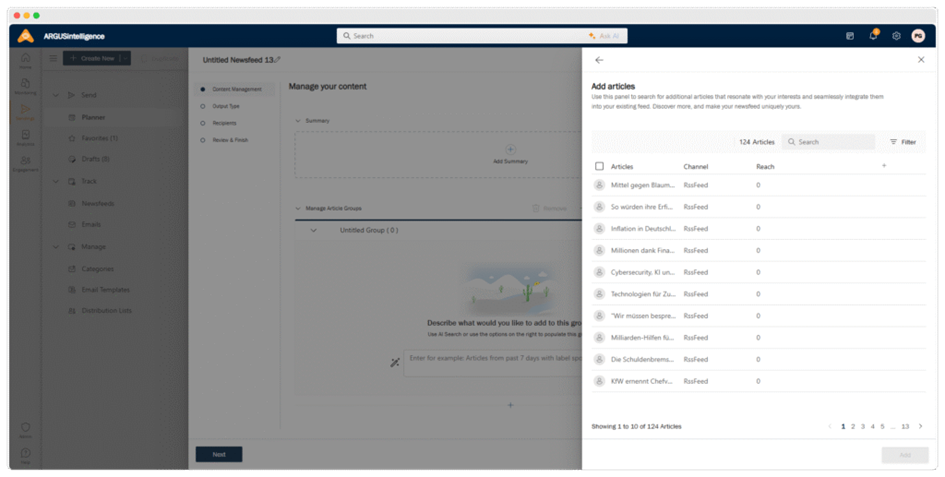Image resolution: width=945 pixels, height=477 pixels.
Task: Click the Ask AI button in search bar
Action: pyautogui.click(x=607, y=35)
